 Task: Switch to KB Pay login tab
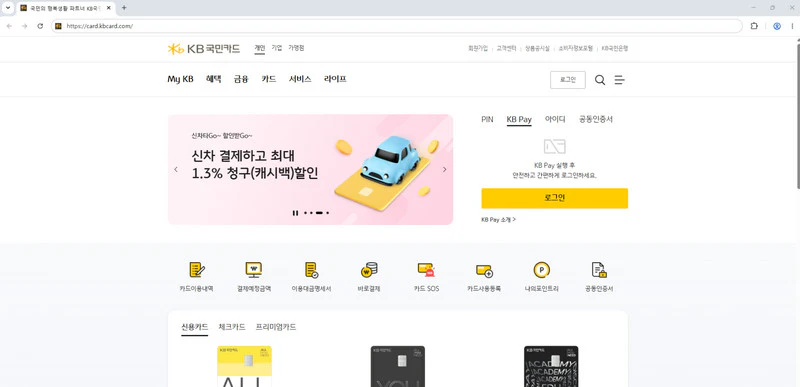pyautogui.click(x=519, y=119)
